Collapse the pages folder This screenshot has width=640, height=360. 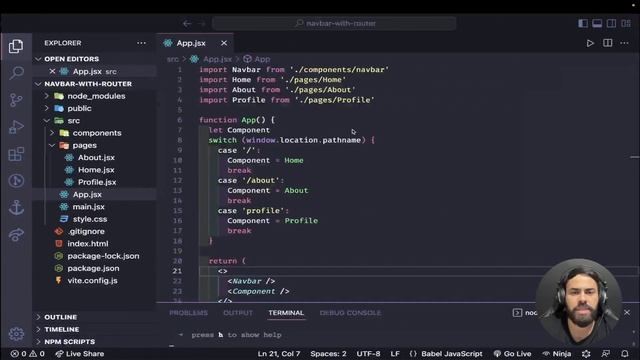[84, 145]
